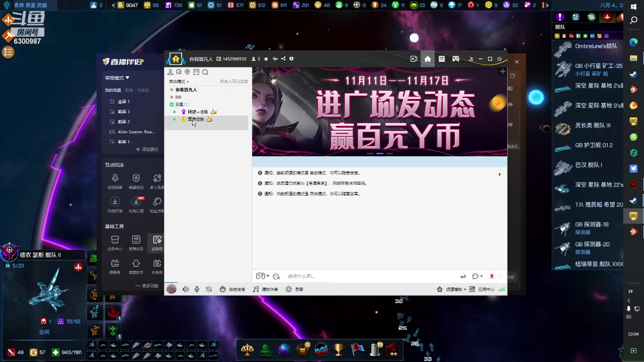Open Microsoft Edge from the taskbar
The image size is (644, 362).
click(634, 42)
